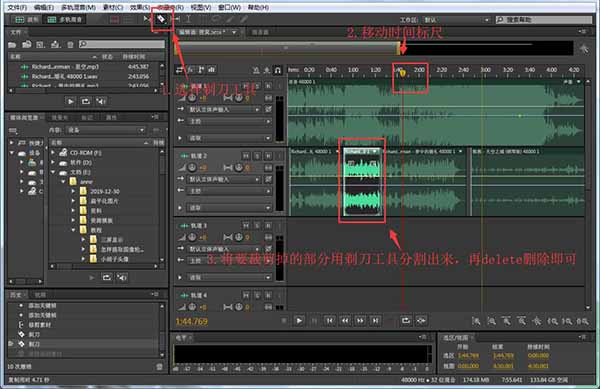Open track 2 output dropdown 主控

tap(230, 190)
